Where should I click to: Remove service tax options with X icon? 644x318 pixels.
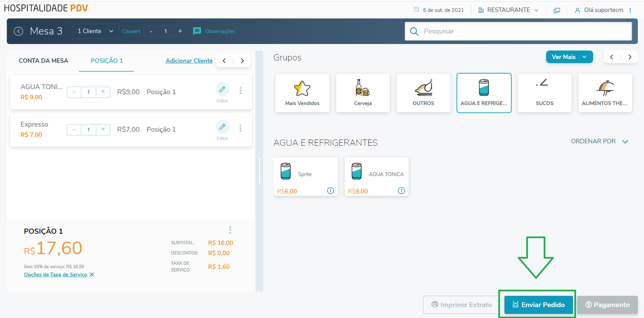tap(91, 275)
